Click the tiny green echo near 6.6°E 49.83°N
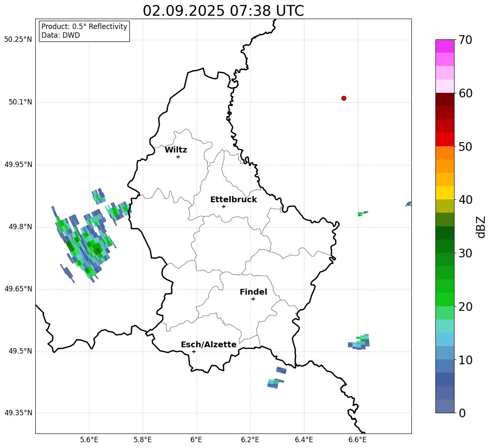Screen dimensions: 491x448 [x=362, y=214]
